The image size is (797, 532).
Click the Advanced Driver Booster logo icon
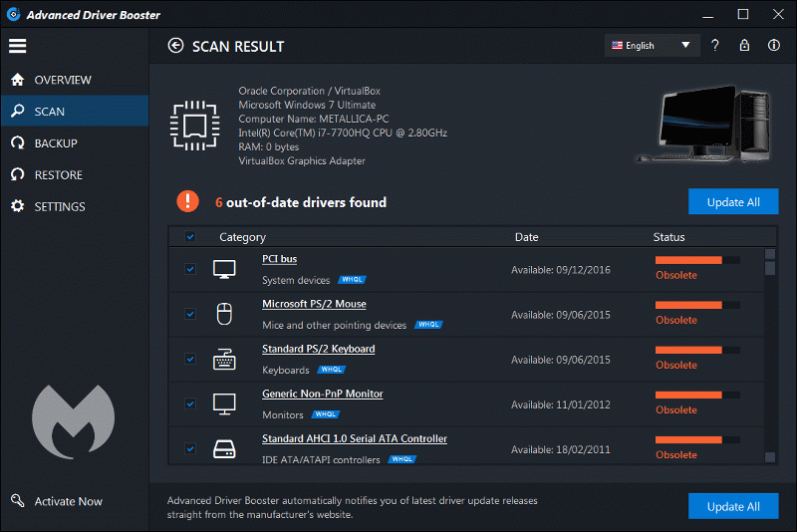point(14,14)
